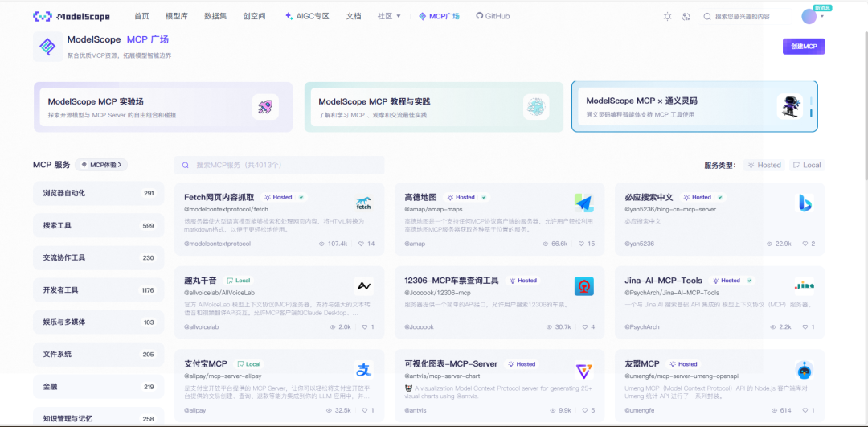Select 金融 category

click(99, 387)
